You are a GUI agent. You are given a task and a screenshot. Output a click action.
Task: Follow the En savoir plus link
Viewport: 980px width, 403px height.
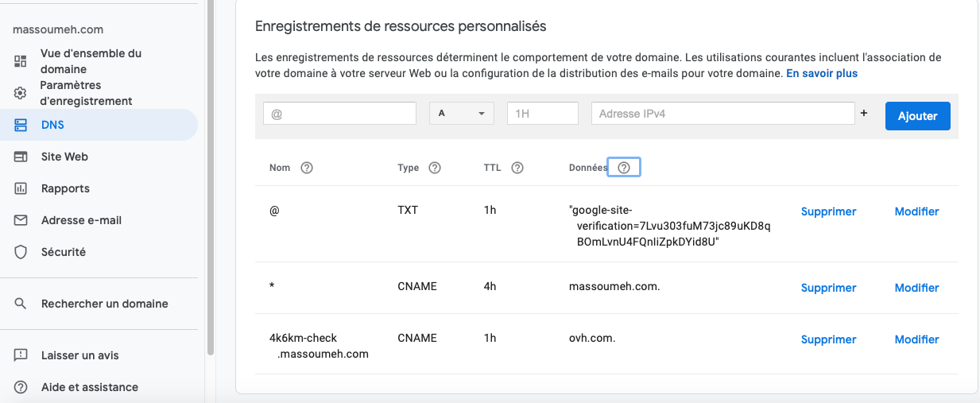822,73
